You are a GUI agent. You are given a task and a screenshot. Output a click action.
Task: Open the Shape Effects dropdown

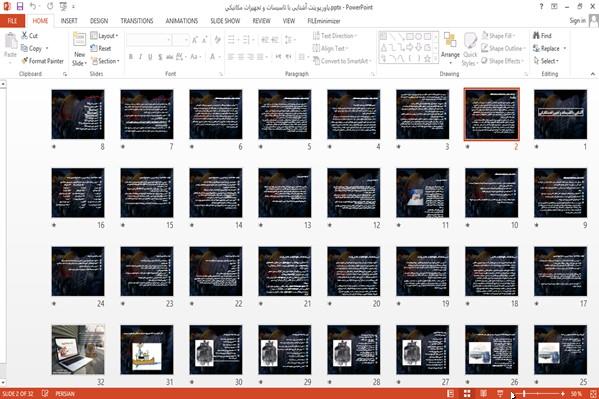pyautogui.click(x=503, y=61)
